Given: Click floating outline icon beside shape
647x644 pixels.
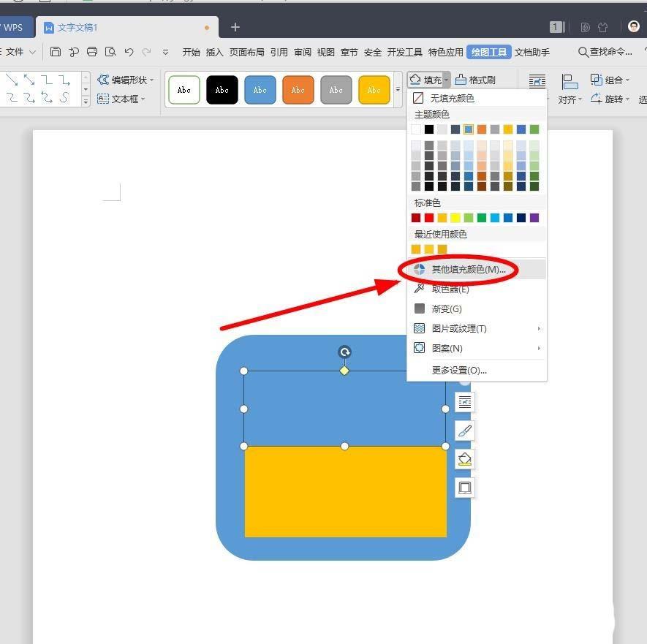Looking at the screenshot, I should click(465, 488).
